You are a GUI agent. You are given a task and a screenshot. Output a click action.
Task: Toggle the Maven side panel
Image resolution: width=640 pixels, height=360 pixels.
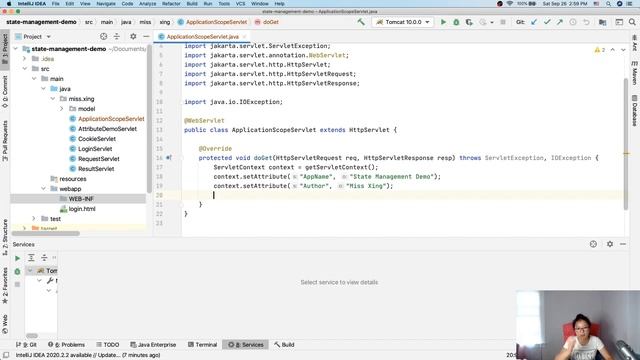point(634,73)
